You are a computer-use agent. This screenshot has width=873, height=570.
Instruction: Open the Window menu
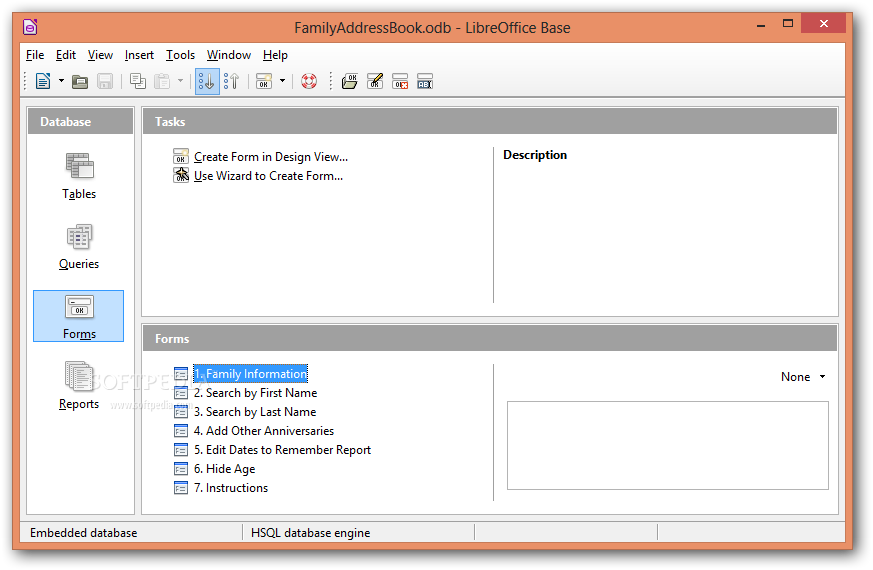click(229, 55)
